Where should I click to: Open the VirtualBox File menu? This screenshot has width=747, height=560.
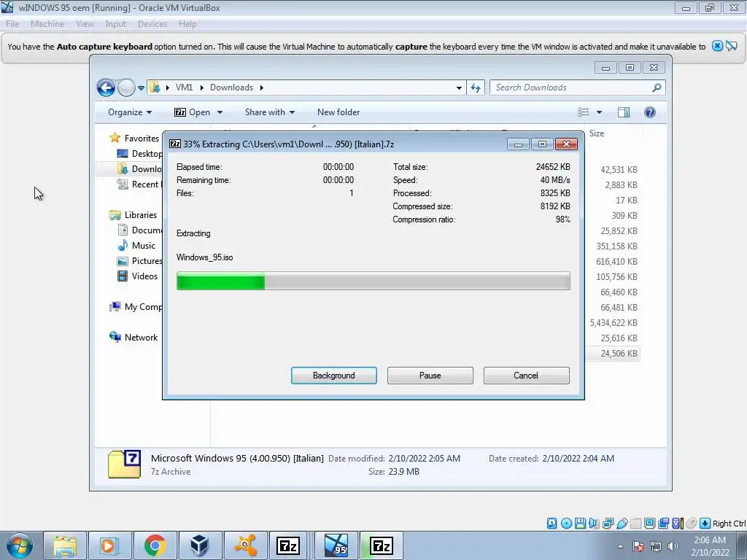(12, 24)
